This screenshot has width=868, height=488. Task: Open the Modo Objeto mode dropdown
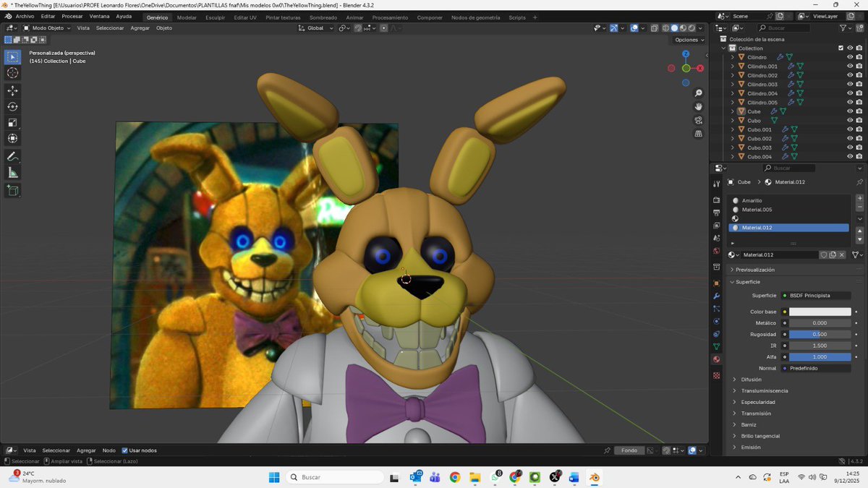coord(46,28)
